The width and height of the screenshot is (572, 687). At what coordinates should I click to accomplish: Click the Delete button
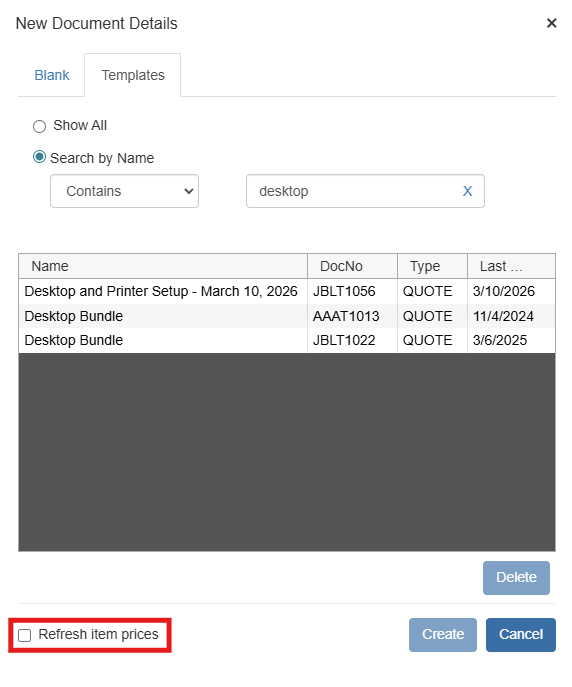[516, 577]
